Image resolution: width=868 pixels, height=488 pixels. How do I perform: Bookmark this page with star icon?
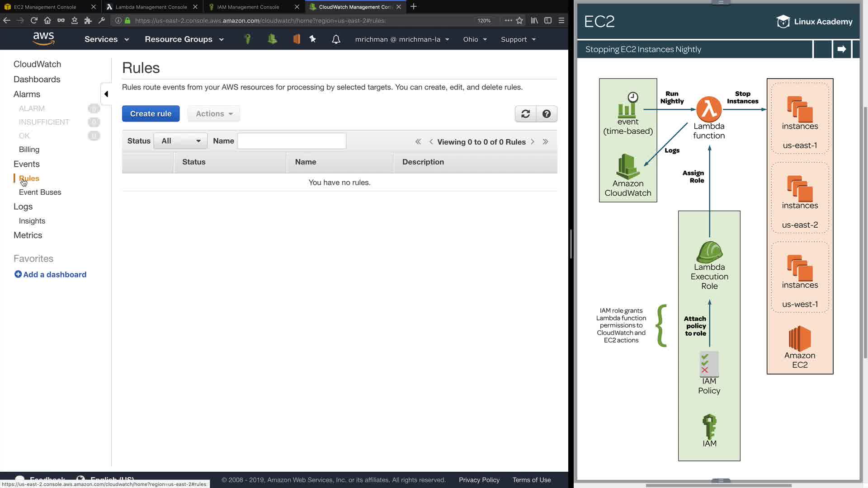519,20
